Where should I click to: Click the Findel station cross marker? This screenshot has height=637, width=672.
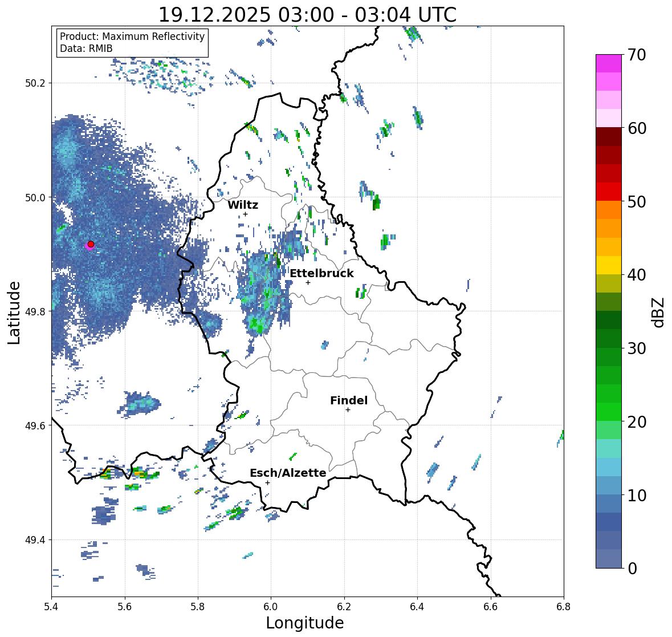(x=348, y=410)
